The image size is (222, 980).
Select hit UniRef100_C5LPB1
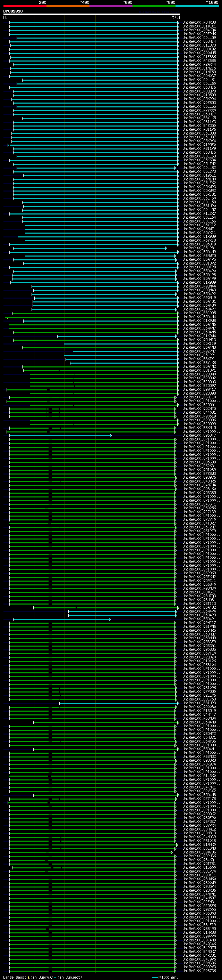199,248
